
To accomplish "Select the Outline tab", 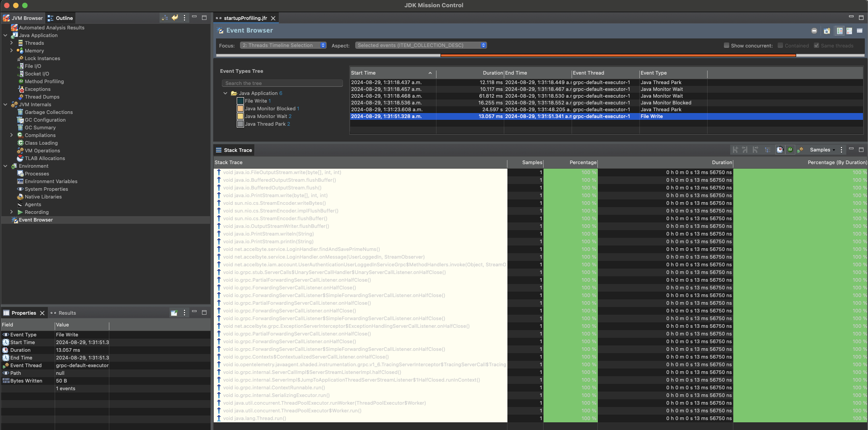I will (61, 18).
